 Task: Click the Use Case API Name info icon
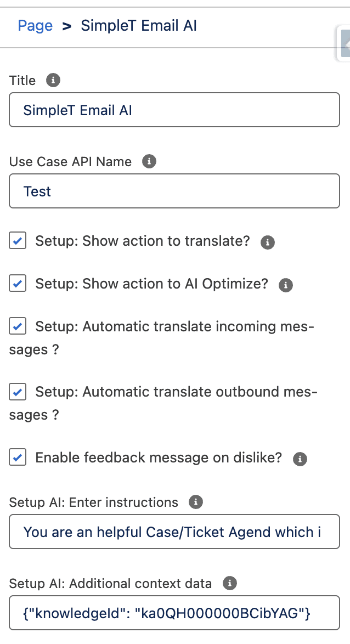point(149,161)
